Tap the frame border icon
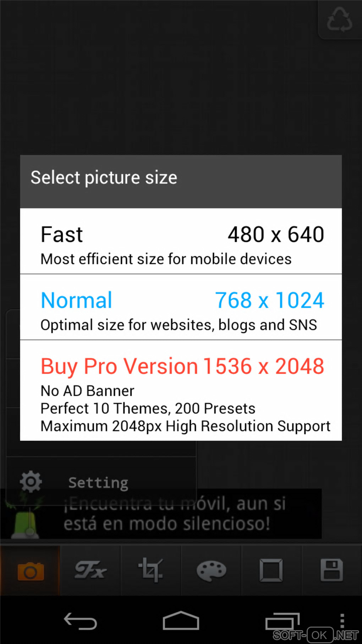This screenshot has height=644, width=362. pos(271,571)
